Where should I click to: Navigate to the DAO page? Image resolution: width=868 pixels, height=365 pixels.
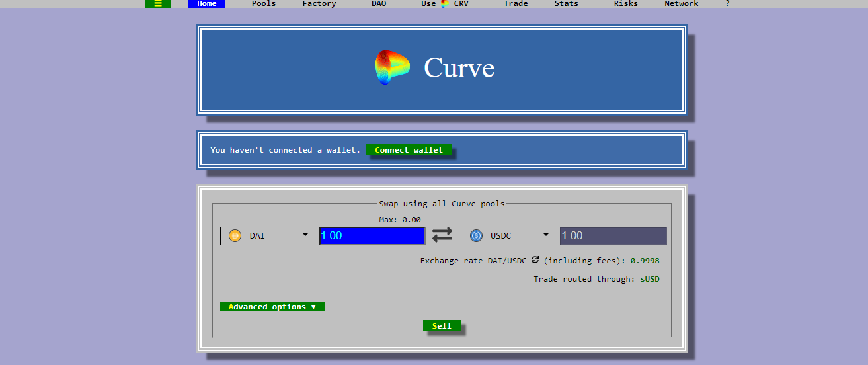tap(379, 4)
